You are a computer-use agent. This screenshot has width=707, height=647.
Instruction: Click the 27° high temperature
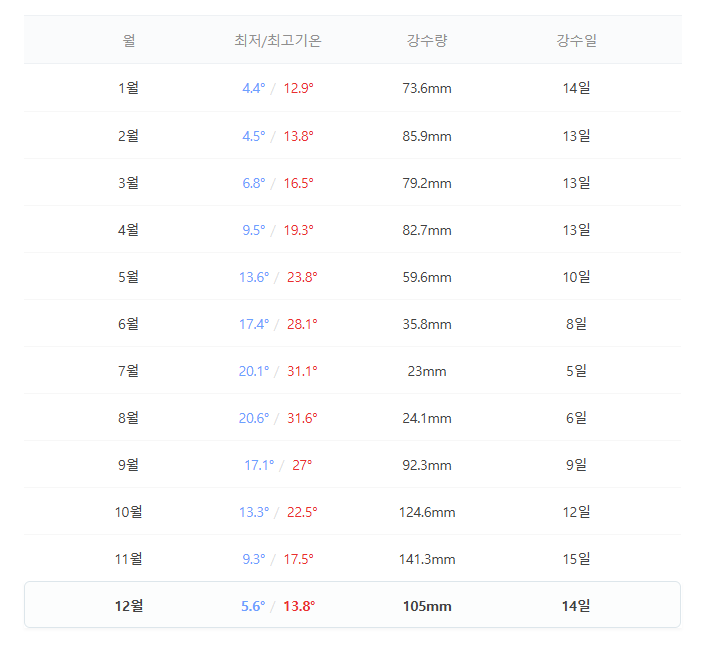[x=302, y=465]
